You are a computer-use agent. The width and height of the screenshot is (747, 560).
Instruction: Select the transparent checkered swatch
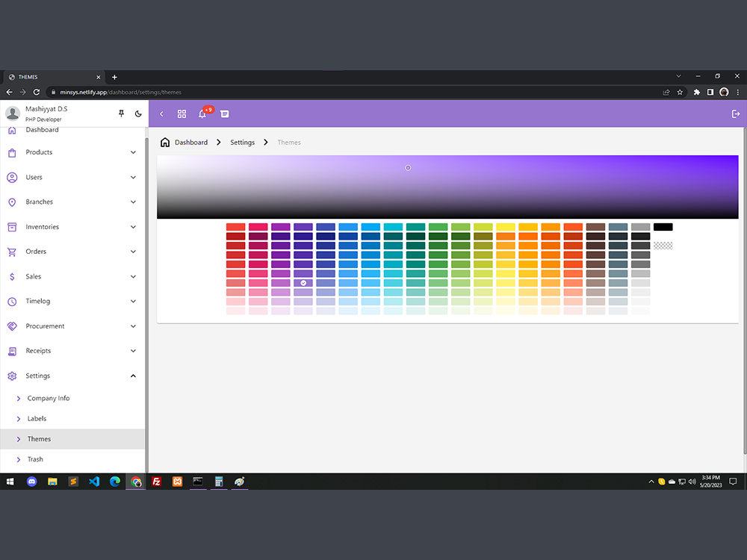click(663, 246)
